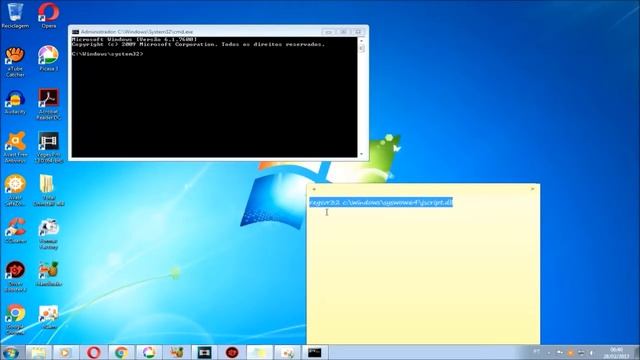Switch to Sticky Notes taskbar button
Viewport: 640px width, 360px height.
coord(260,352)
